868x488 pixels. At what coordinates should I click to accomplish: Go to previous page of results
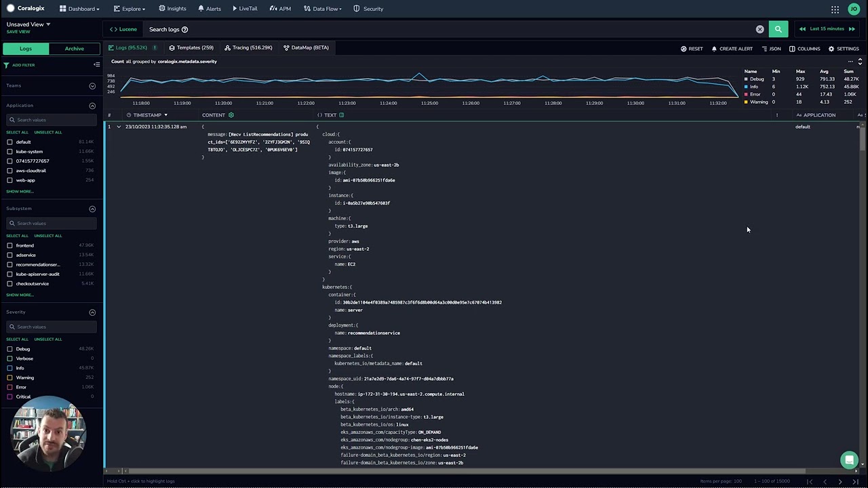825,481
